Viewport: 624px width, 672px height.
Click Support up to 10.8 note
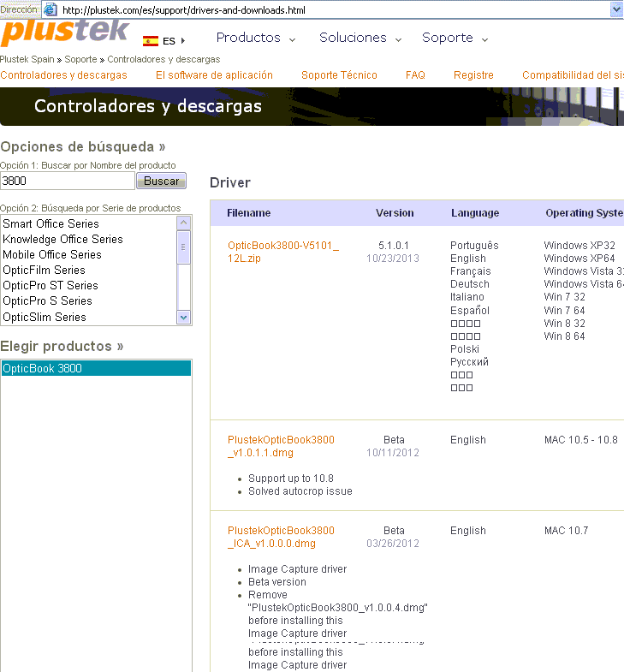tap(290, 479)
